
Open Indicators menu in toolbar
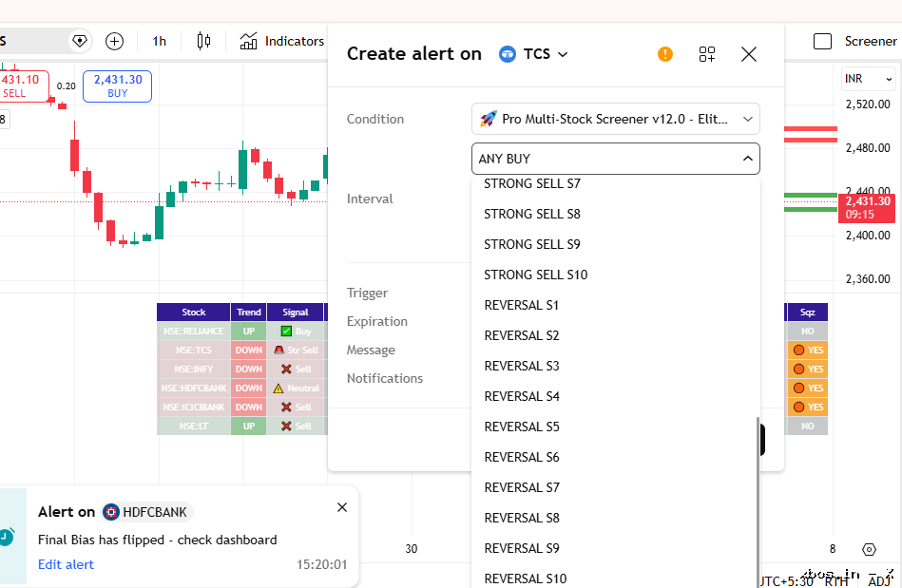(x=282, y=42)
